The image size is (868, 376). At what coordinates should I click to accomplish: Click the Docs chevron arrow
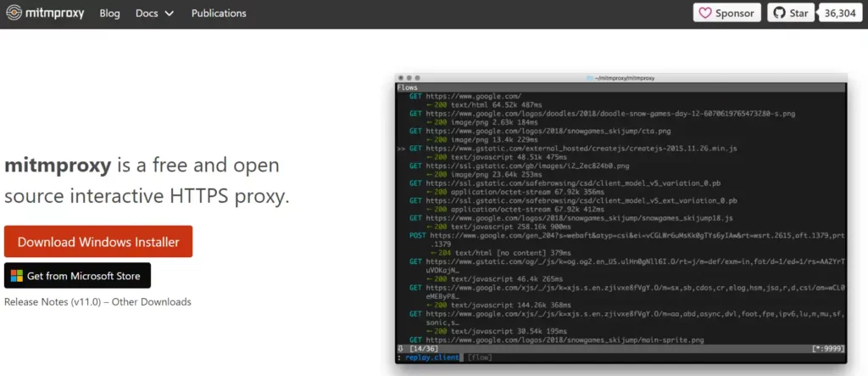point(169,14)
